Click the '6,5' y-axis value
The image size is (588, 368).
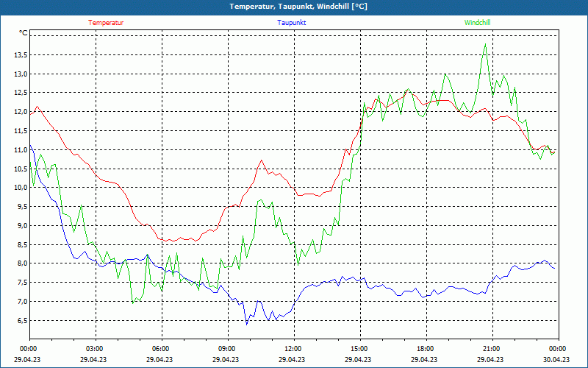(22, 320)
